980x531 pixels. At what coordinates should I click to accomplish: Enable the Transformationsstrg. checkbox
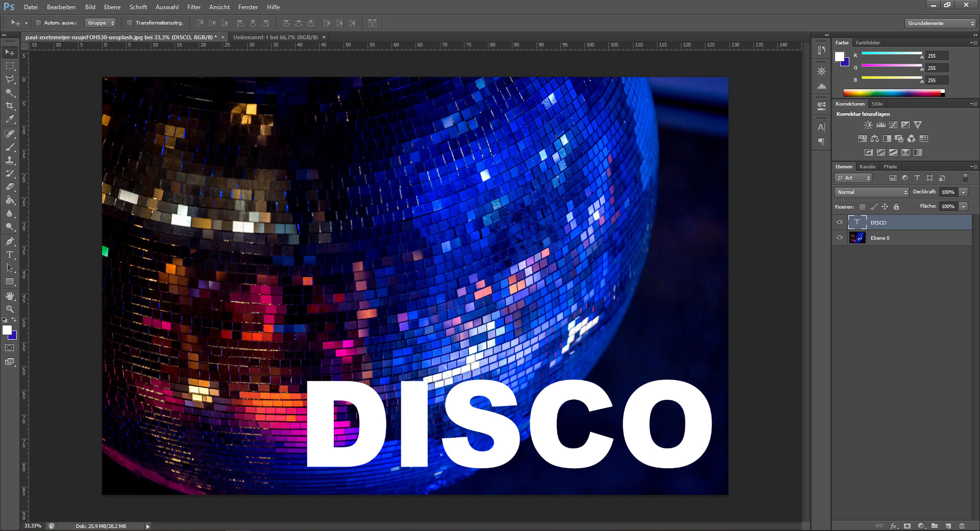click(130, 23)
